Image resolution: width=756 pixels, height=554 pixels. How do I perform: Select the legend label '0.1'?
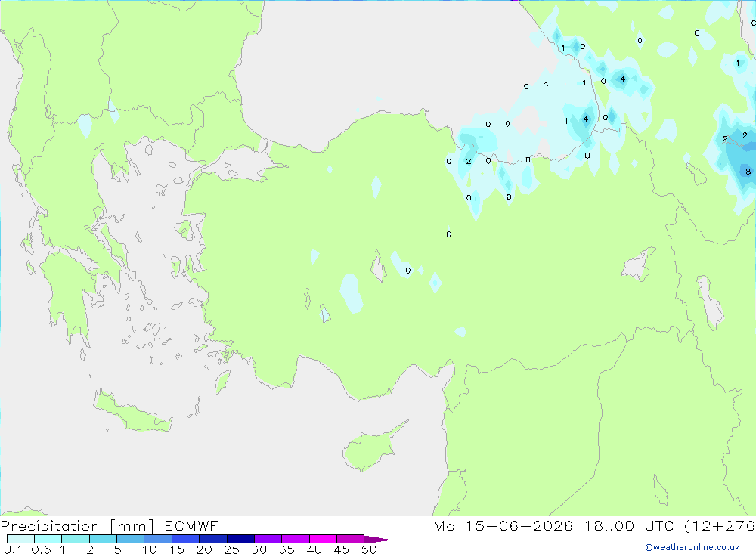pyautogui.click(x=13, y=549)
